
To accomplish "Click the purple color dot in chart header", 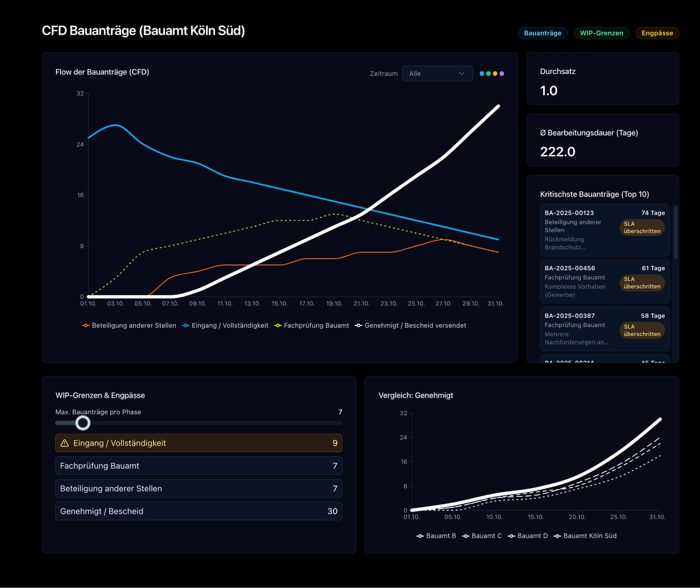I will 502,74.
